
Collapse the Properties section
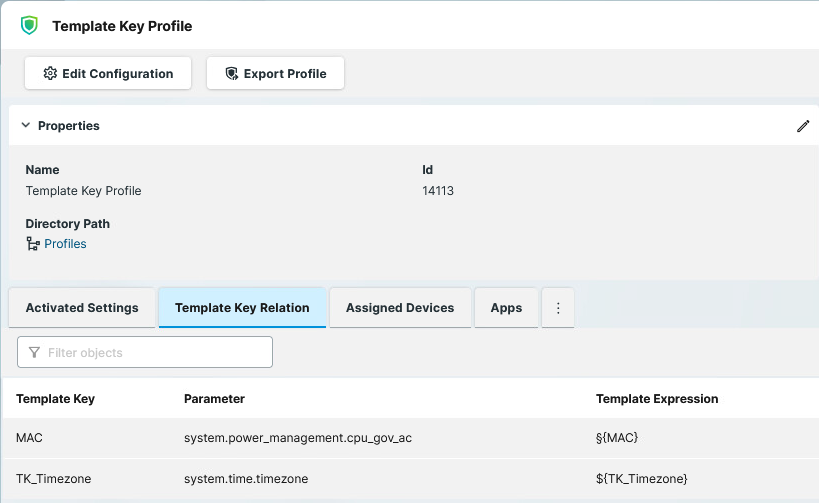tap(26, 126)
